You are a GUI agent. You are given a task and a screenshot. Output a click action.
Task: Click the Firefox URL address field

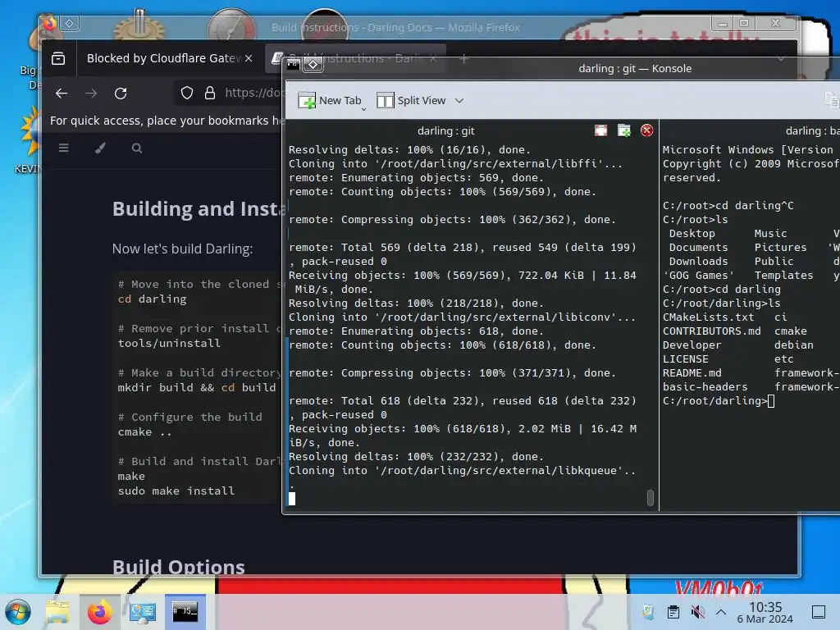(253, 94)
